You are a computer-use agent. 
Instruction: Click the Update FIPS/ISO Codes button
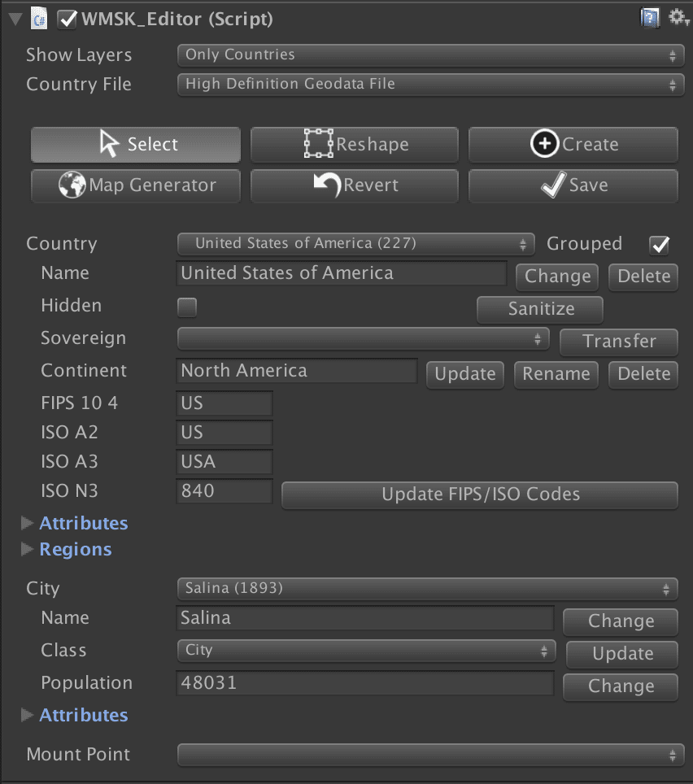click(480, 494)
